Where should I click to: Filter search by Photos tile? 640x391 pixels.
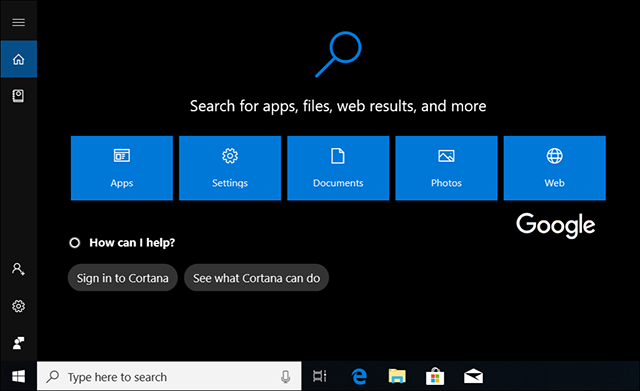point(446,168)
